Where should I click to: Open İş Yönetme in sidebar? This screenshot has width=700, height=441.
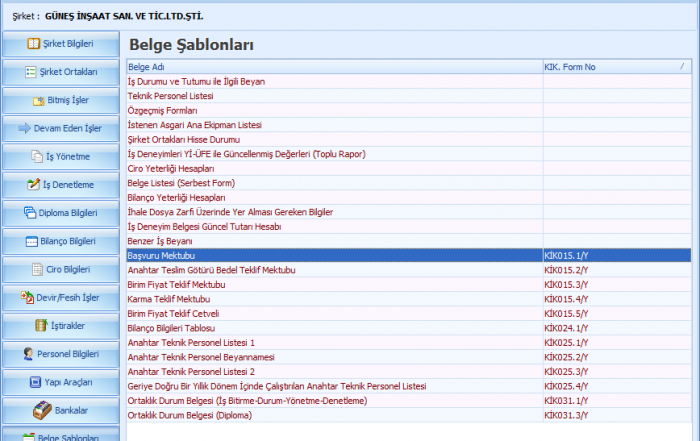click(x=60, y=156)
